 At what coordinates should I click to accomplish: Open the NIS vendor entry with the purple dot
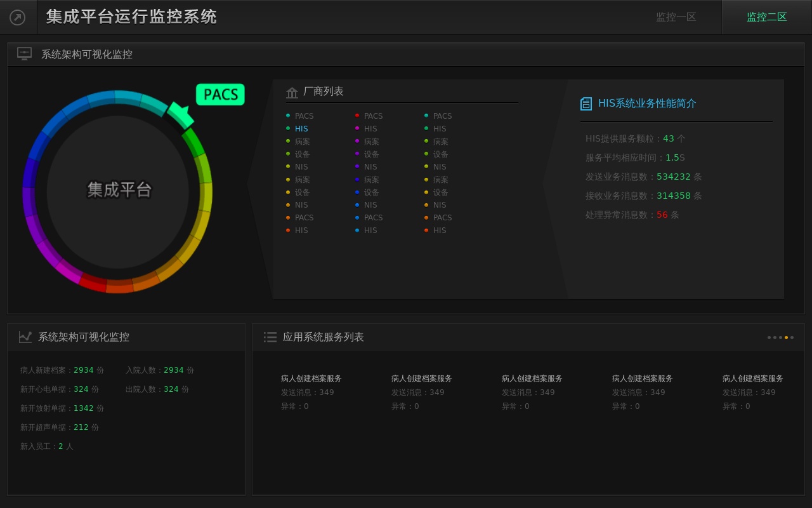[370, 167]
